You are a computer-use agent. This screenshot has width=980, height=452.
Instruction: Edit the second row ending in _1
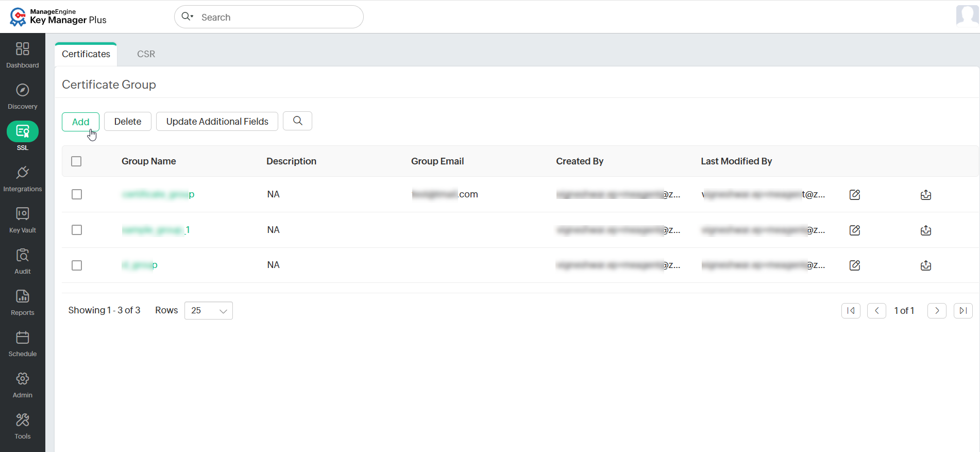coord(855,230)
